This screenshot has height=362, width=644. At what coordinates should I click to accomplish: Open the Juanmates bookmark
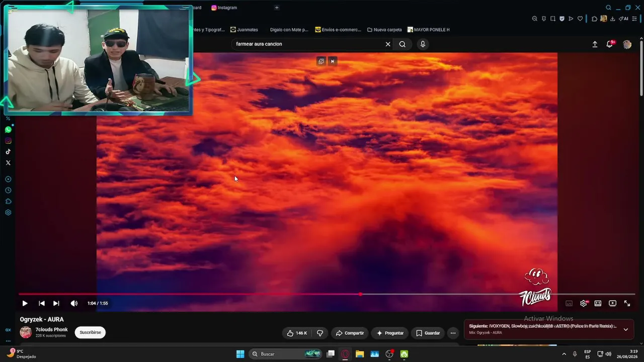244,30
